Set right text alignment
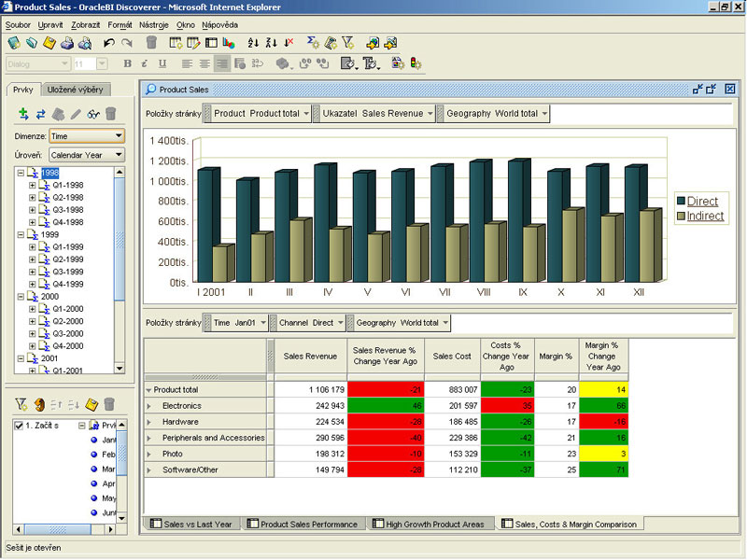 tap(222, 63)
